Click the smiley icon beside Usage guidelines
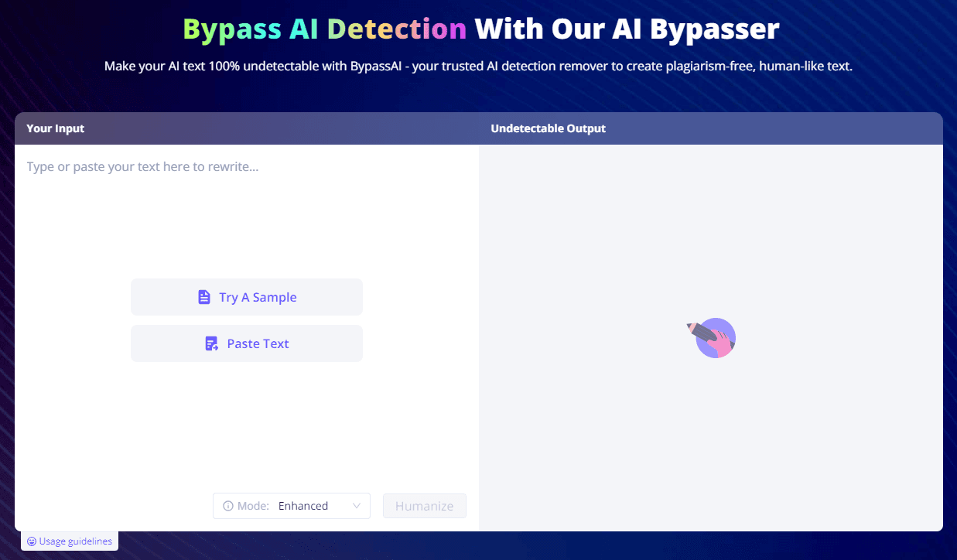This screenshot has width=957, height=560. pyautogui.click(x=32, y=541)
